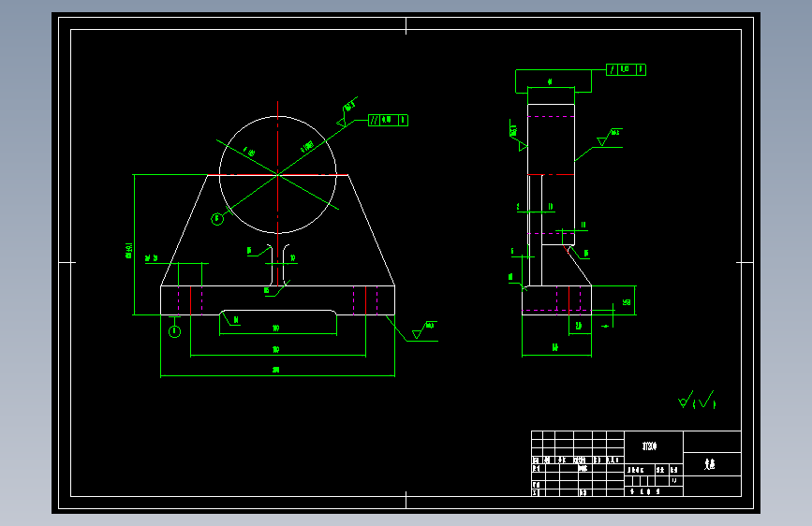Pick the red centerline of the right mounting hole

pos(365,300)
